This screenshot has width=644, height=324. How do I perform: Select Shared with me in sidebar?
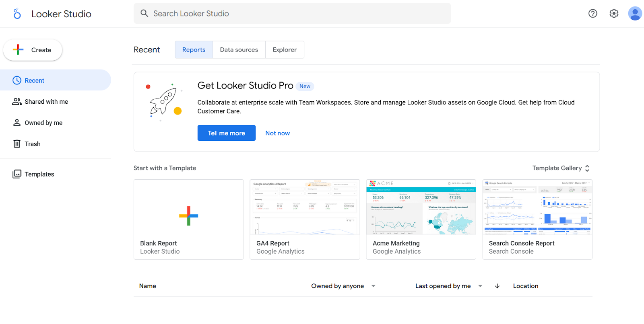coord(56,102)
